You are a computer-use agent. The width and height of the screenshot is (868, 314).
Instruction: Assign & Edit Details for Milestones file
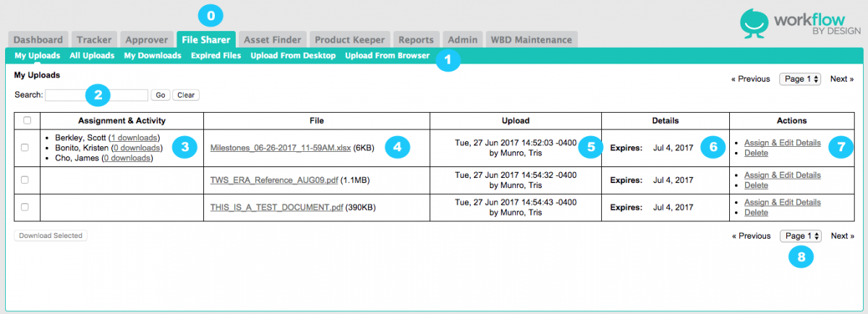(783, 143)
